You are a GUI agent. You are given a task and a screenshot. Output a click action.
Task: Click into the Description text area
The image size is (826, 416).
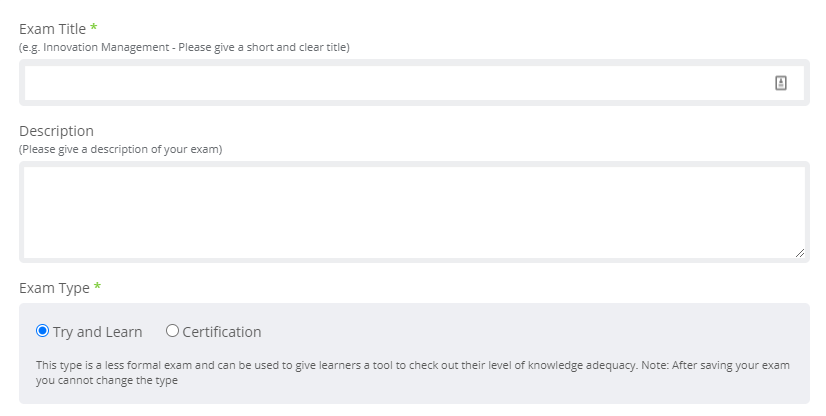pyautogui.click(x=414, y=212)
